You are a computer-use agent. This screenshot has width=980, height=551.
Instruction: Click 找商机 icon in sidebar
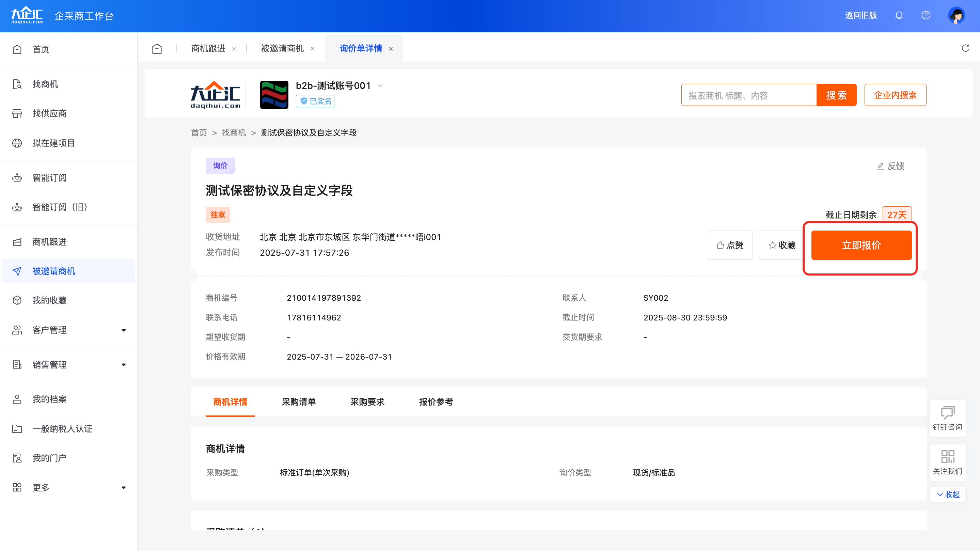point(17,84)
